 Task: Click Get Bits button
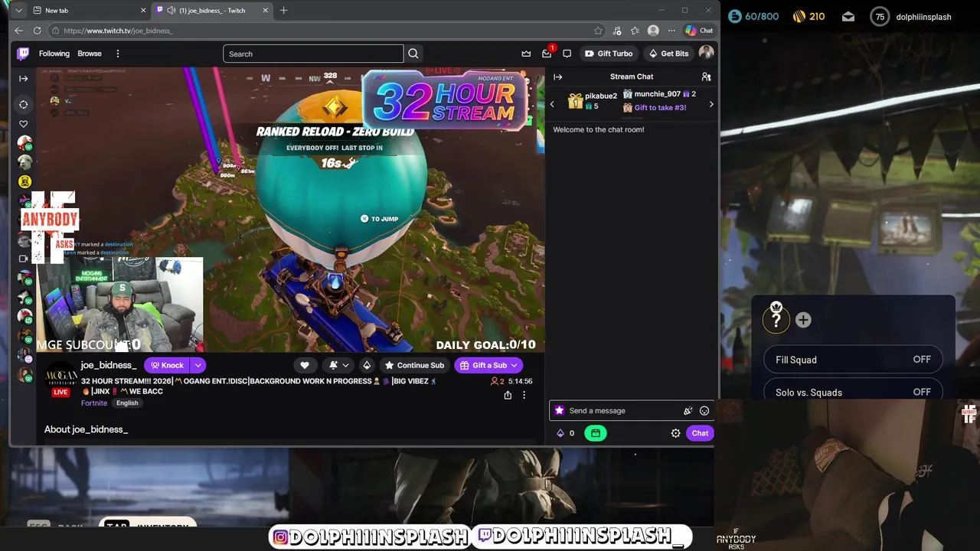[x=668, y=54]
